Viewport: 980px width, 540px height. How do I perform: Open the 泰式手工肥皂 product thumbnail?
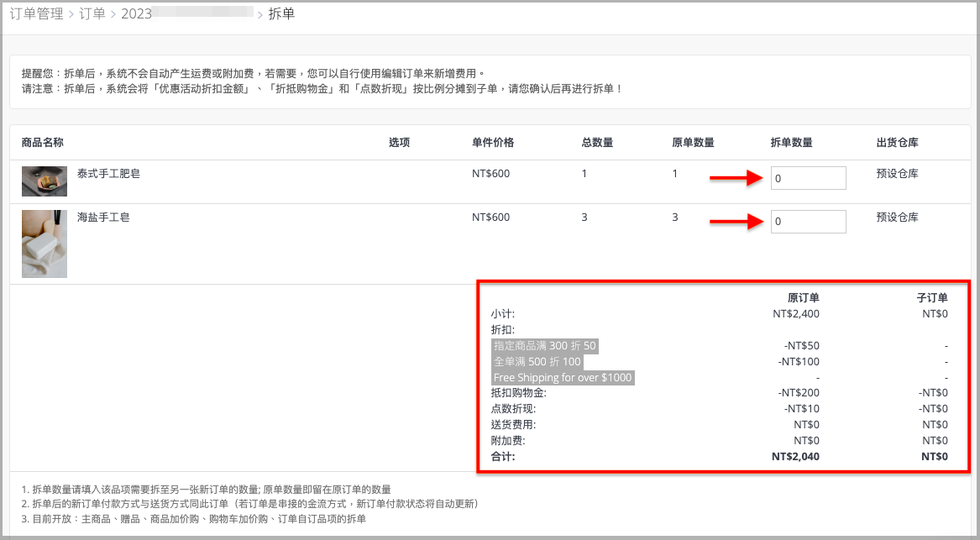pos(45,181)
